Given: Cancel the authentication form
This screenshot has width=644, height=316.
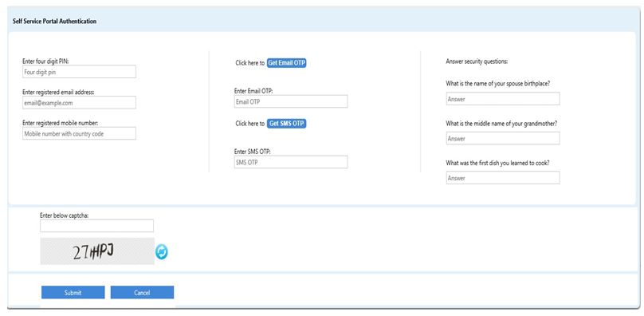Looking at the screenshot, I should (142, 293).
